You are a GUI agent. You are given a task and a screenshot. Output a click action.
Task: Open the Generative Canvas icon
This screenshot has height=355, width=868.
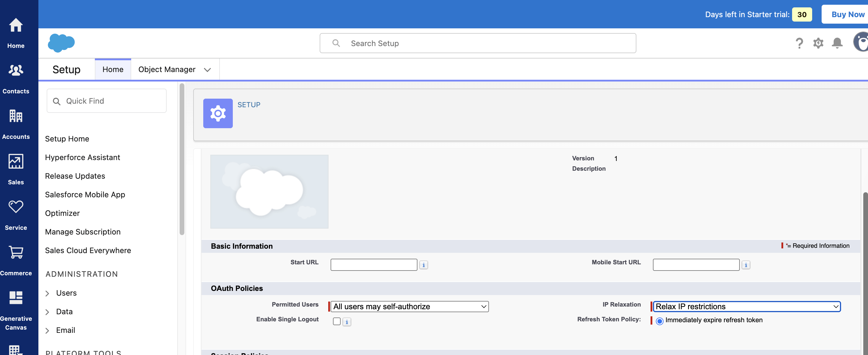pos(16,298)
